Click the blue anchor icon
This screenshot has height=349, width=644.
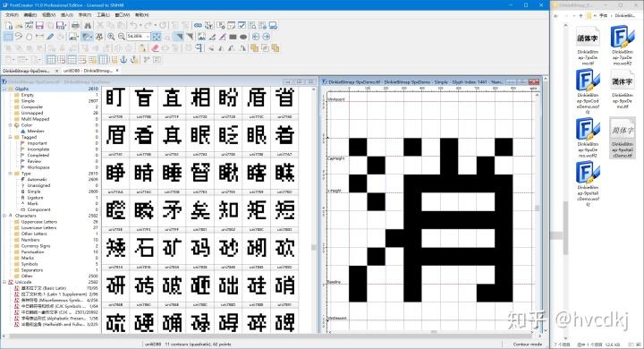click(123, 60)
